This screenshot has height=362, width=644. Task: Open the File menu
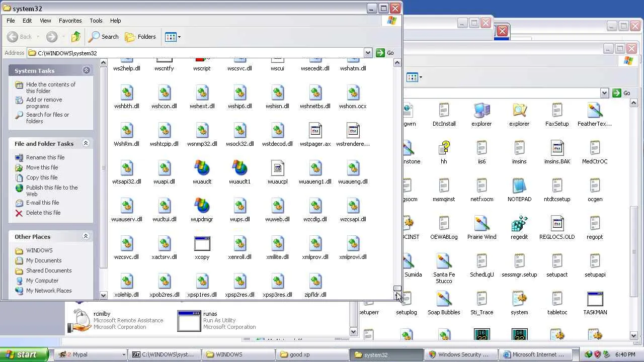(11, 21)
